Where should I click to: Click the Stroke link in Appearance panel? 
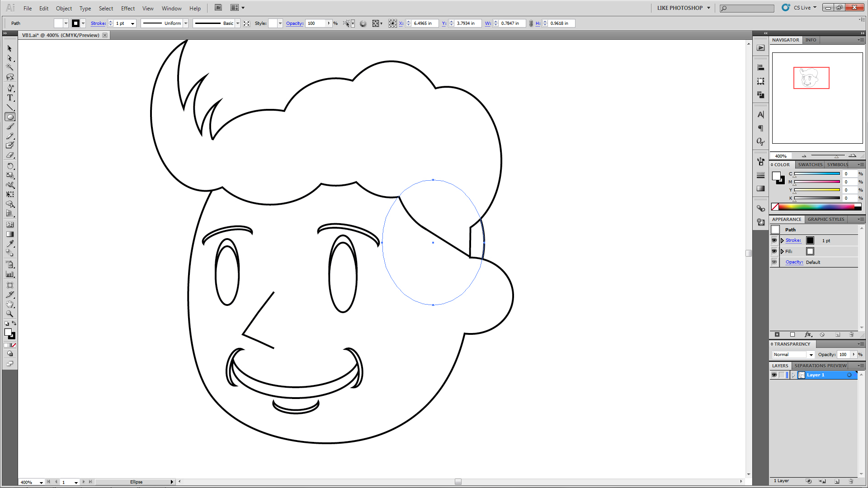click(793, 240)
